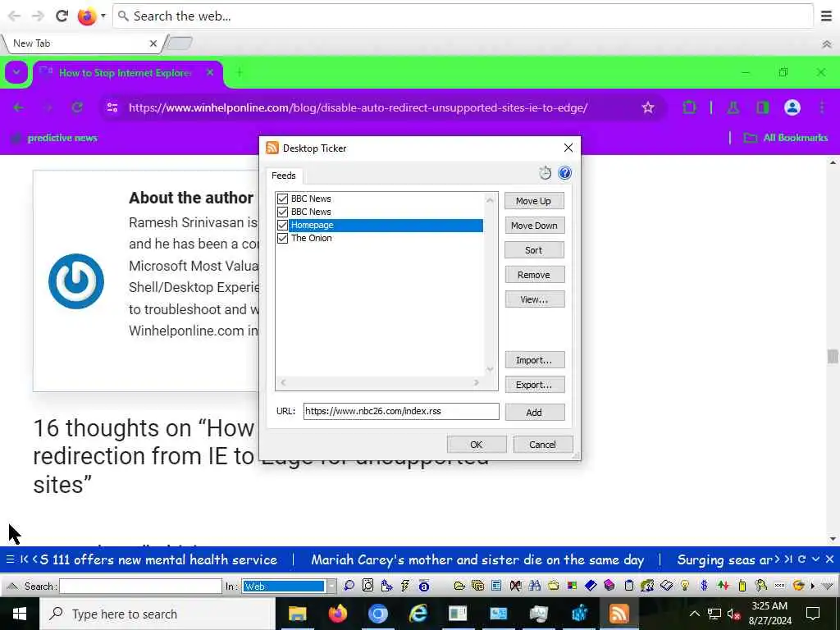Uncheck the second BBC News feed
840x630 pixels.
282,212
